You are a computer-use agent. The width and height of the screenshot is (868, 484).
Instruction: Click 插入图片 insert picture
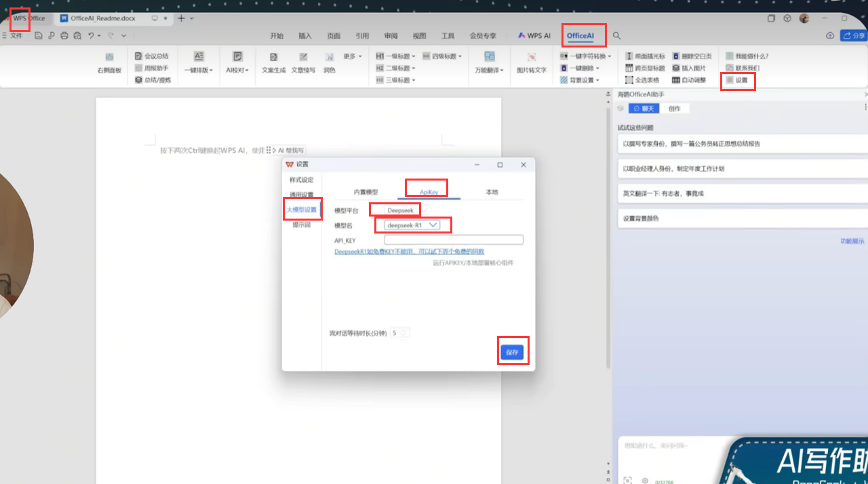pos(689,68)
